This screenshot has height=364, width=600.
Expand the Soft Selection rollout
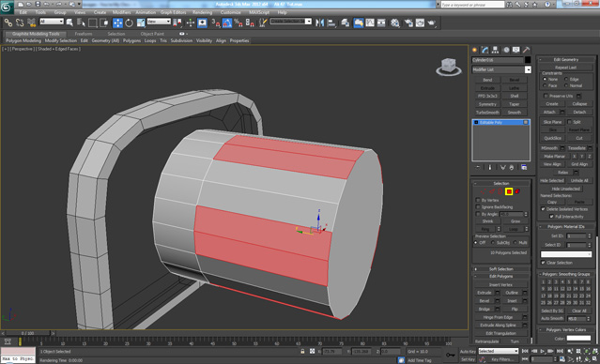(501, 269)
